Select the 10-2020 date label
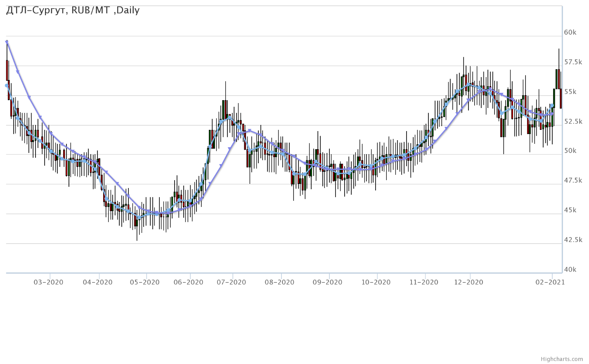The image size is (589, 364). [x=376, y=282]
